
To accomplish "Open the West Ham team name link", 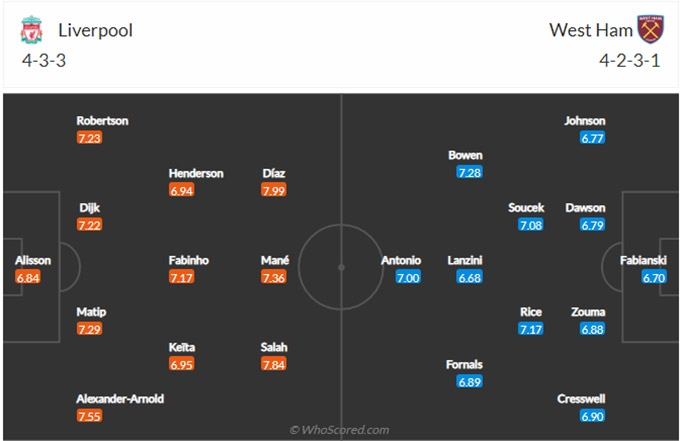I will pyautogui.click(x=591, y=30).
